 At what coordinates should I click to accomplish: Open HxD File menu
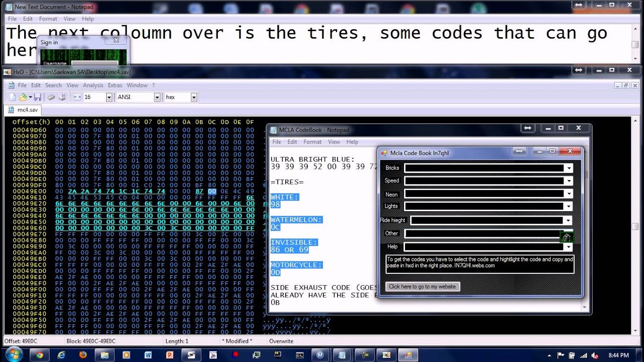[22, 85]
